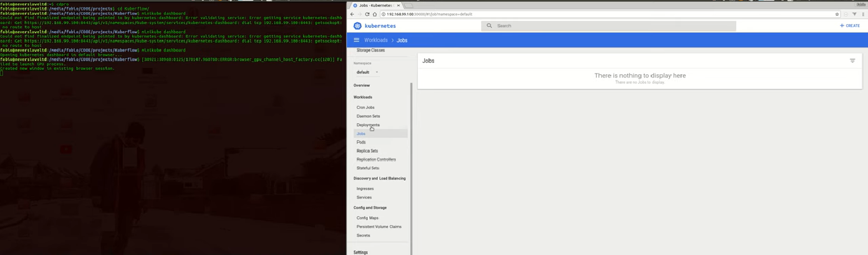Click 'There is nothing to display here' text
The width and height of the screenshot is (868, 255).
(x=640, y=75)
